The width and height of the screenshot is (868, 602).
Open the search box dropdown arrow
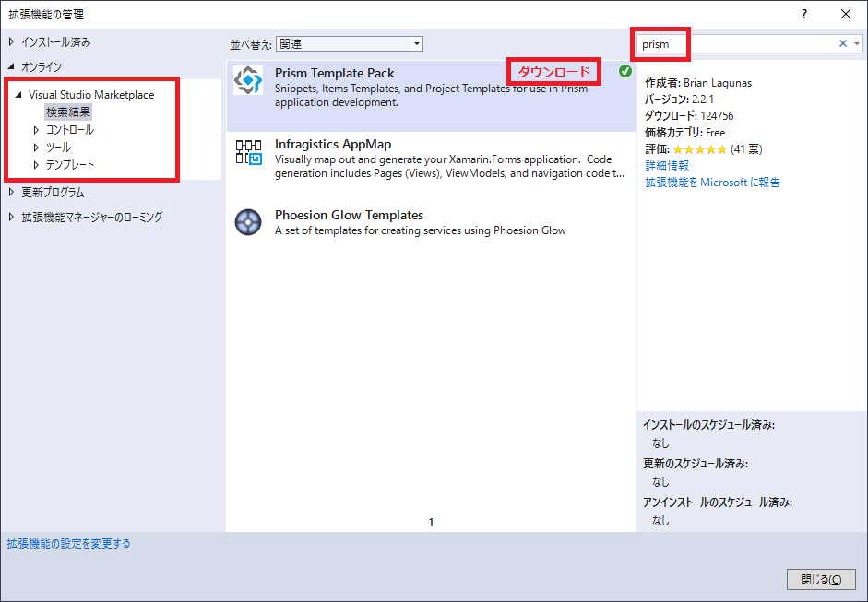857,43
